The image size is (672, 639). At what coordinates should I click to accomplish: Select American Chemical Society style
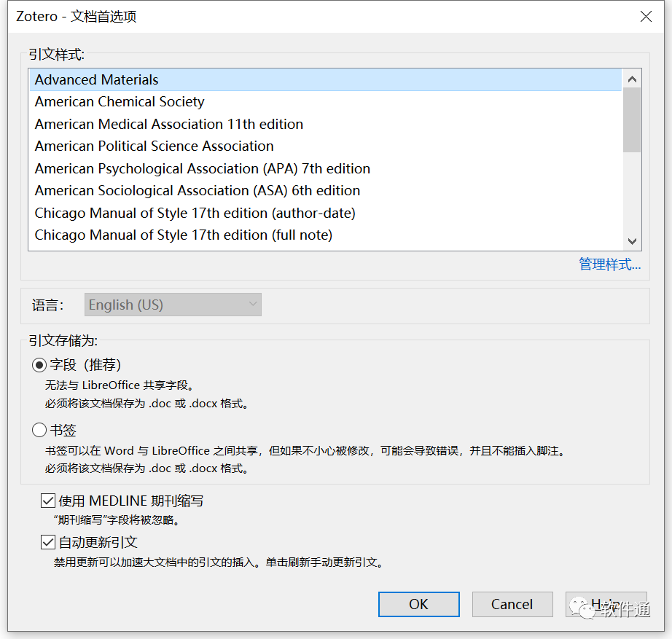(325, 102)
